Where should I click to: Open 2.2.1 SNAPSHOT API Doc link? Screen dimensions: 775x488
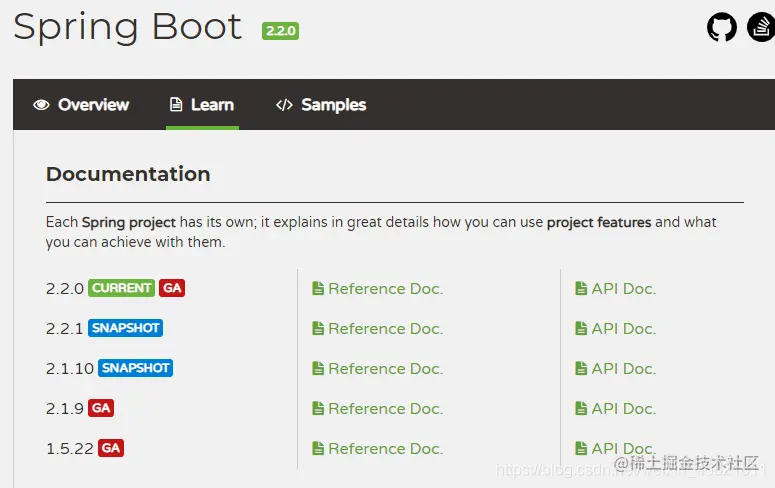click(623, 329)
